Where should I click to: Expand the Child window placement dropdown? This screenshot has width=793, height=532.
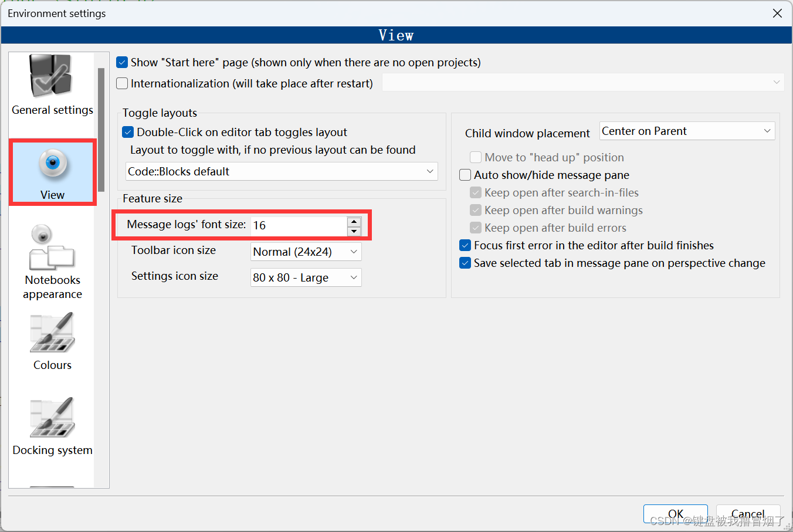coord(687,131)
